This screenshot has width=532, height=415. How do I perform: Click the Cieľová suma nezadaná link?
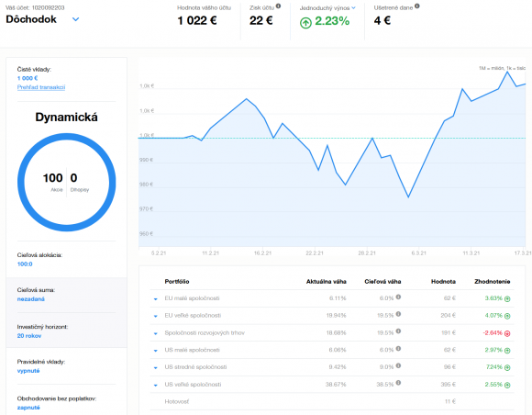point(31,299)
